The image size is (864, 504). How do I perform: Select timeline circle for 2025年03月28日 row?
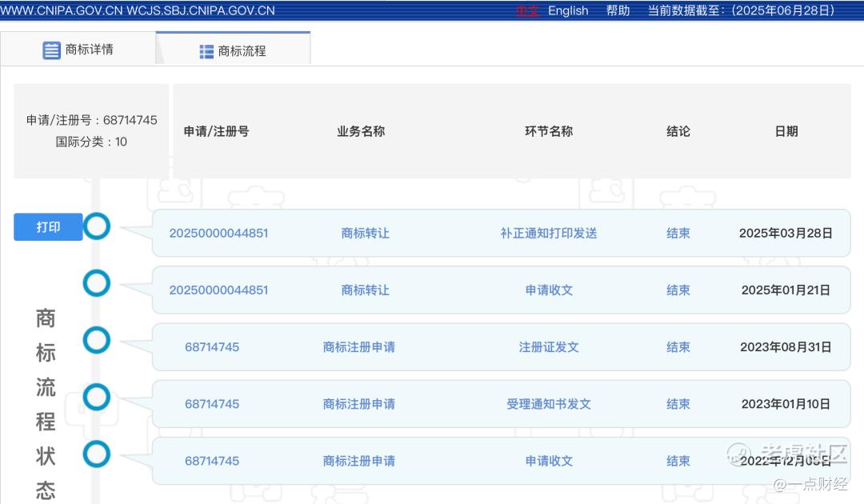97,226
